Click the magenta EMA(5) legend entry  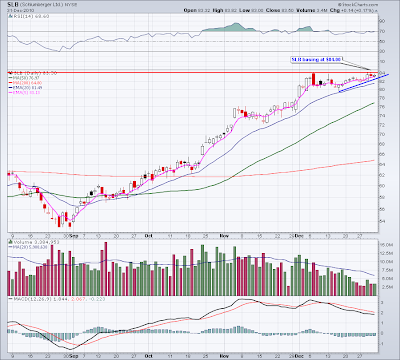[x=24, y=92]
